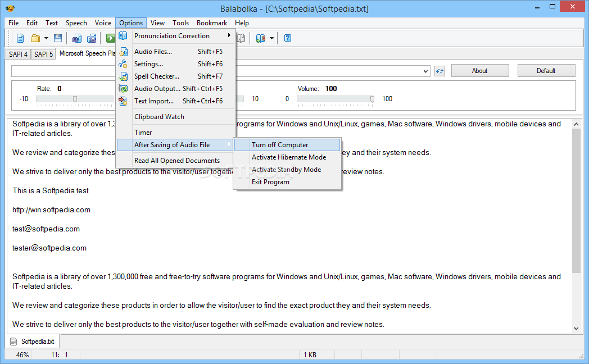Select Activate Standby Mode option
The width and height of the screenshot is (589, 364).
pyautogui.click(x=287, y=170)
